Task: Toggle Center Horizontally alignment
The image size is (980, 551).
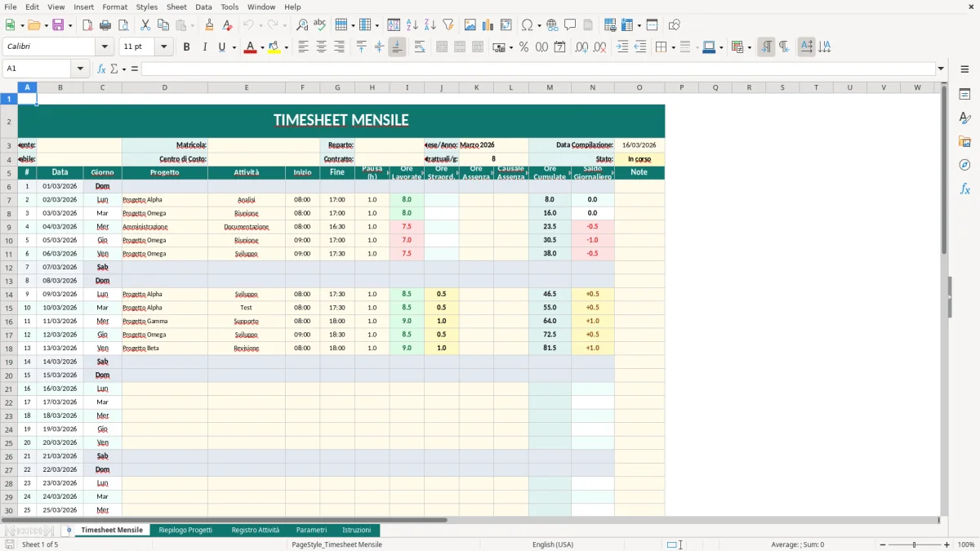Action: click(x=321, y=47)
